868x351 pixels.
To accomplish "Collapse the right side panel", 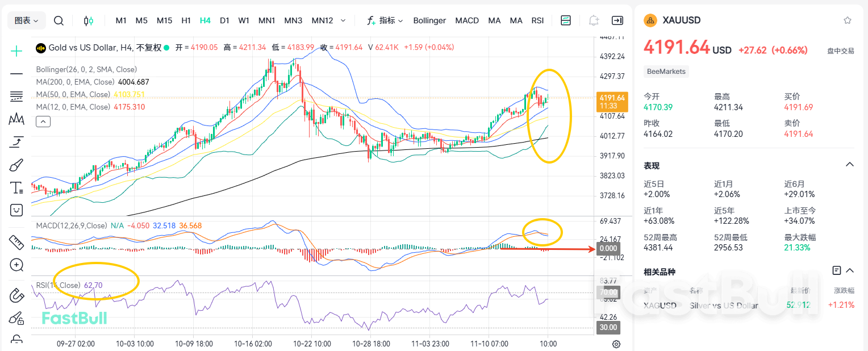I will pyautogui.click(x=617, y=20).
